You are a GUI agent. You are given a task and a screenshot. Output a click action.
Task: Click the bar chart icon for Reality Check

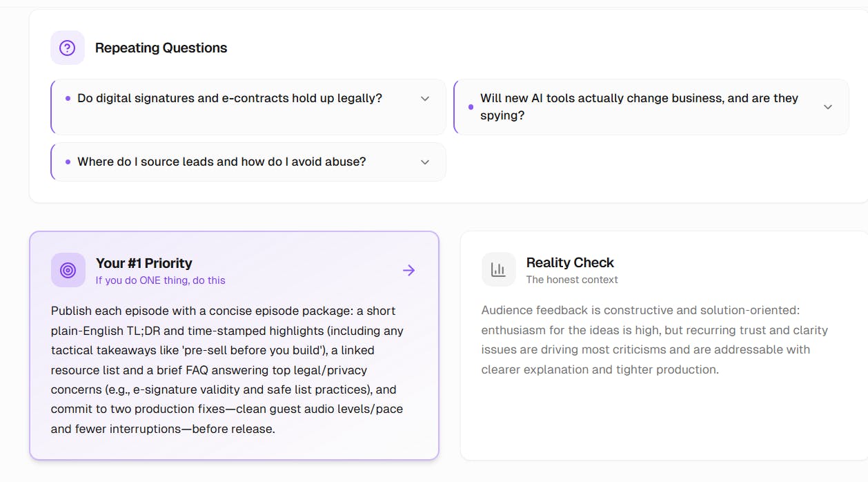click(x=498, y=269)
